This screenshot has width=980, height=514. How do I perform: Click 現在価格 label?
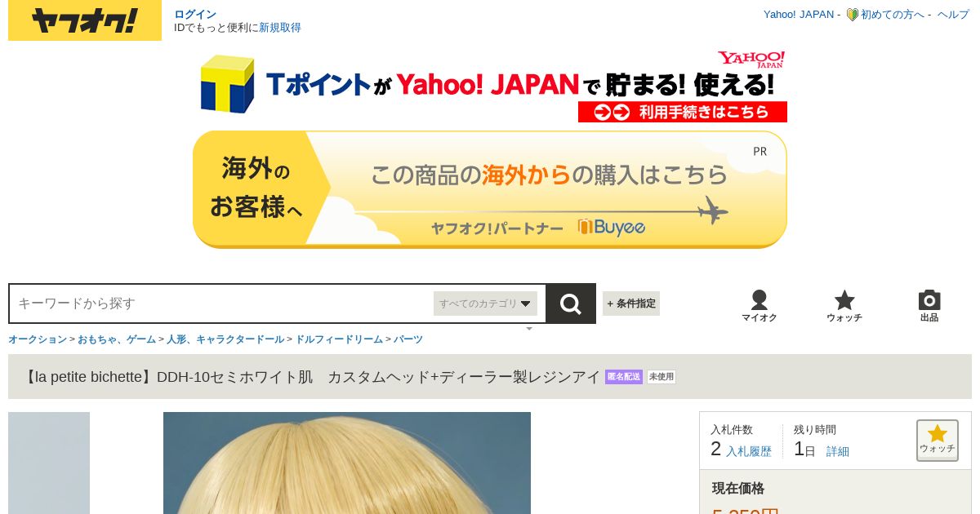click(x=738, y=488)
